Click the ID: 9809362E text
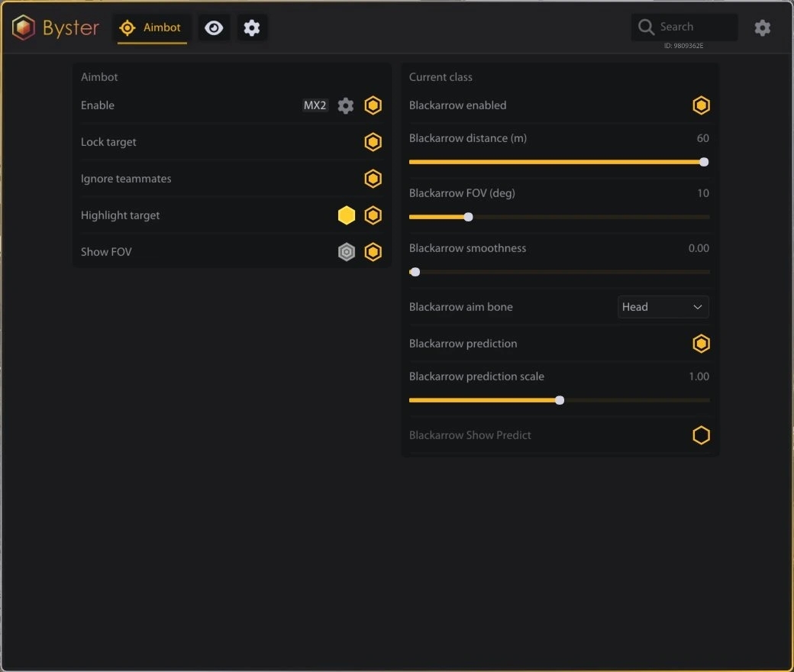Screen dimensions: 794x672 [683, 46]
